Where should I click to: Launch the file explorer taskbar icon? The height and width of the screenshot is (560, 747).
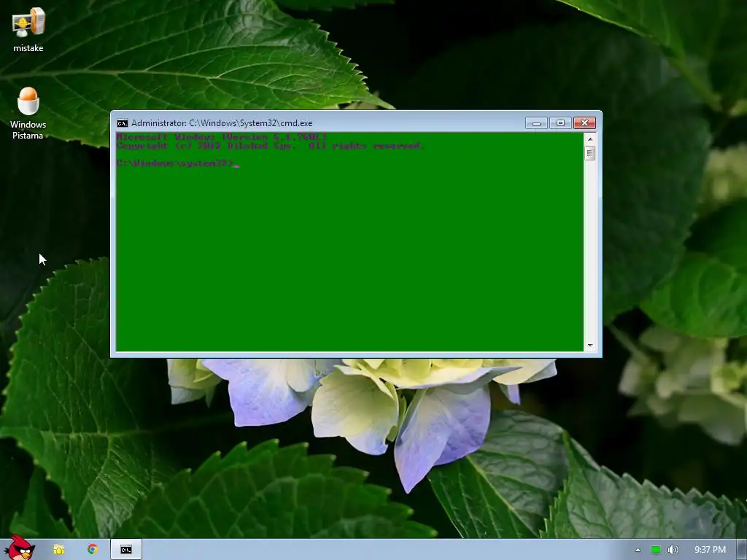tap(59, 550)
